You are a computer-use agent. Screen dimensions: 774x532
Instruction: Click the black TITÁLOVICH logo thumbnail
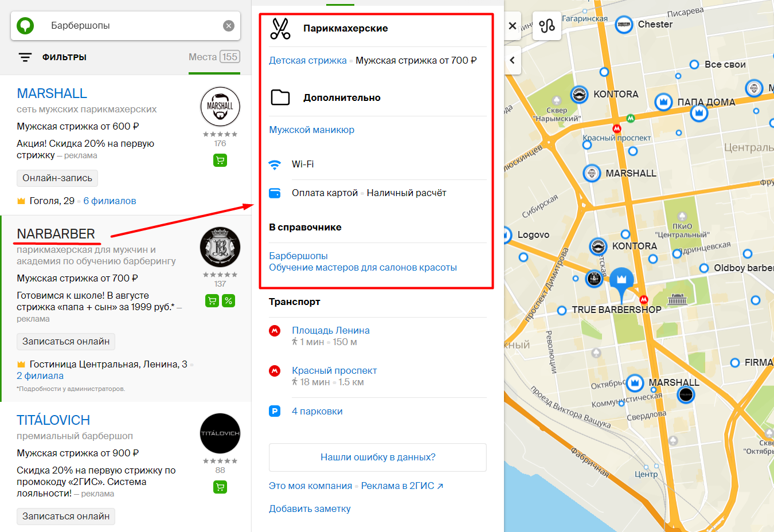(x=220, y=433)
